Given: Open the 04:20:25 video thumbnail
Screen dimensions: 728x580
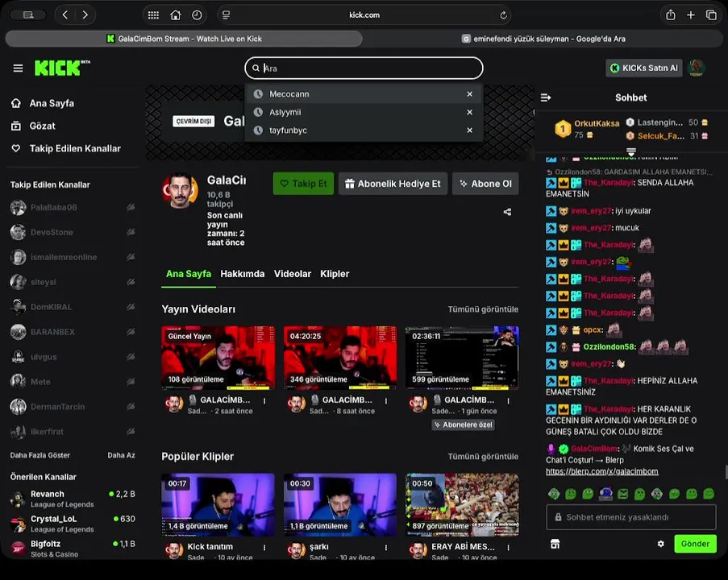Looking at the screenshot, I should (x=340, y=358).
